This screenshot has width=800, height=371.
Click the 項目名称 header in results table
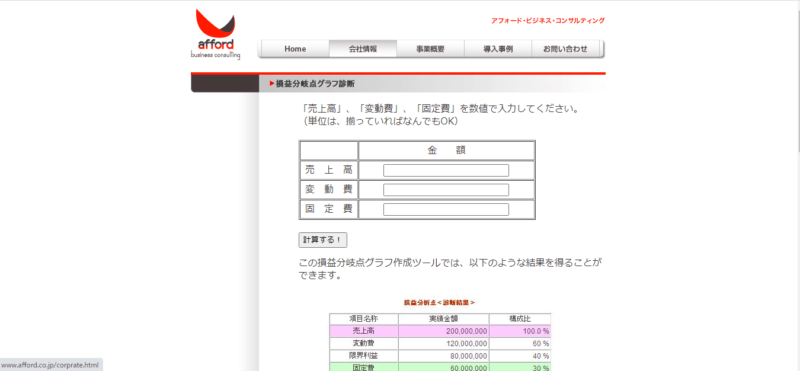coord(364,319)
